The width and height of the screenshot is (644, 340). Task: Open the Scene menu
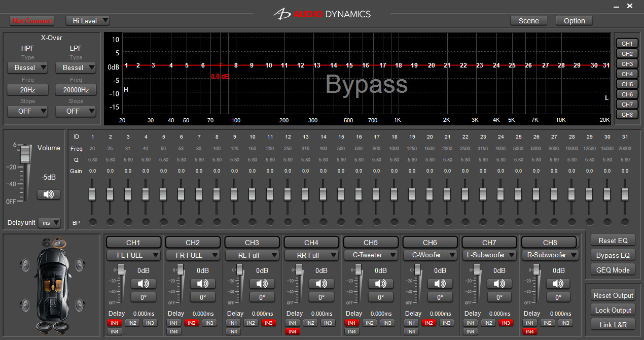click(528, 21)
